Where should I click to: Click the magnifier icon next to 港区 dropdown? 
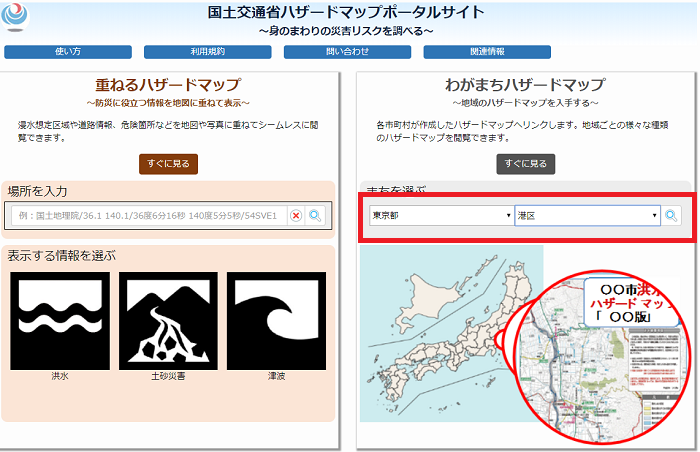[671, 215]
